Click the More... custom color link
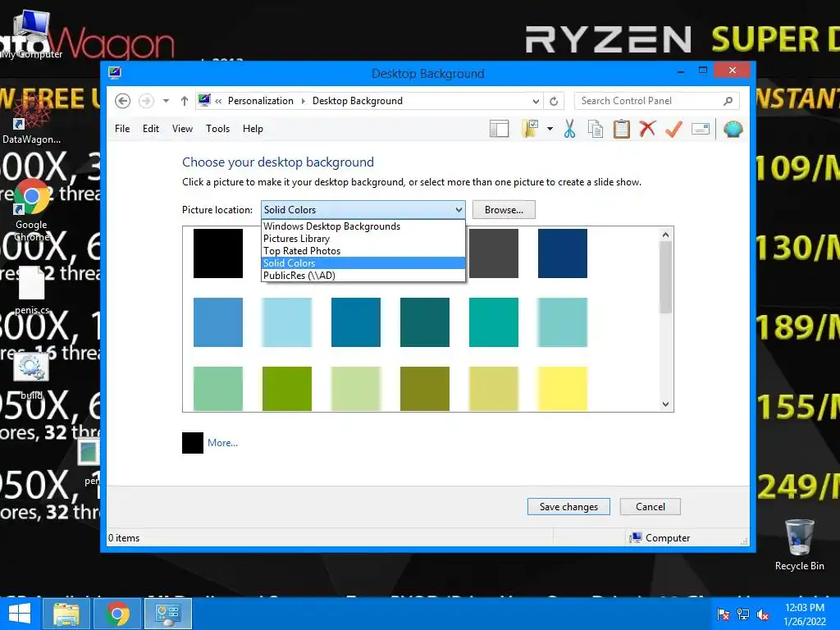The height and width of the screenshot is (630, 840). (222, 443)
